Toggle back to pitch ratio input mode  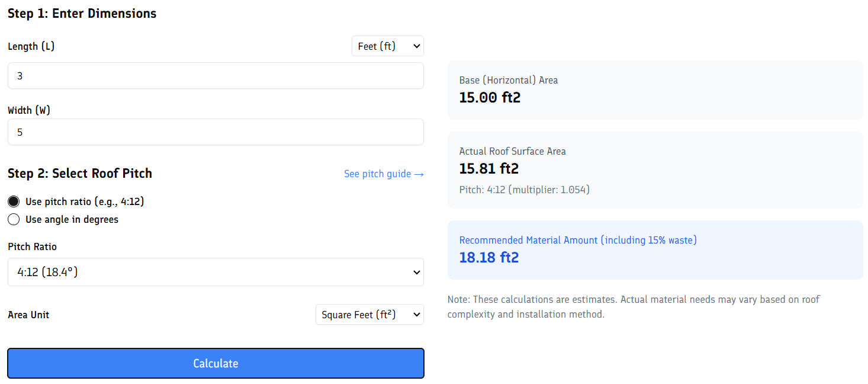pyautogui.click(x=14, y=201)
